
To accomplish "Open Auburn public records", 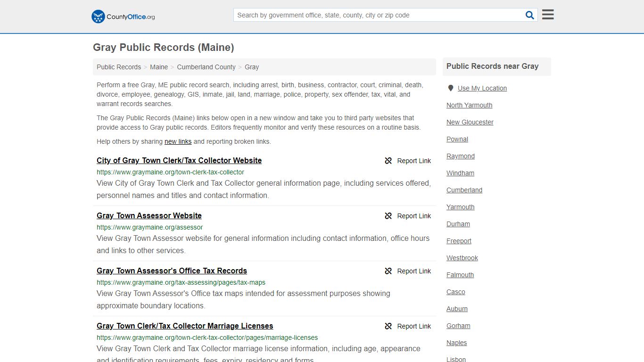I will [x=457, y=309].
